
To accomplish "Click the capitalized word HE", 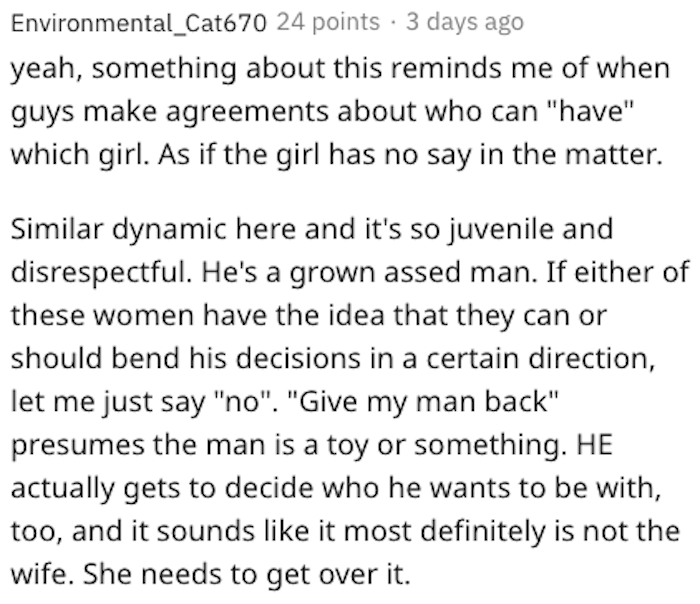I will click(594, 445).
